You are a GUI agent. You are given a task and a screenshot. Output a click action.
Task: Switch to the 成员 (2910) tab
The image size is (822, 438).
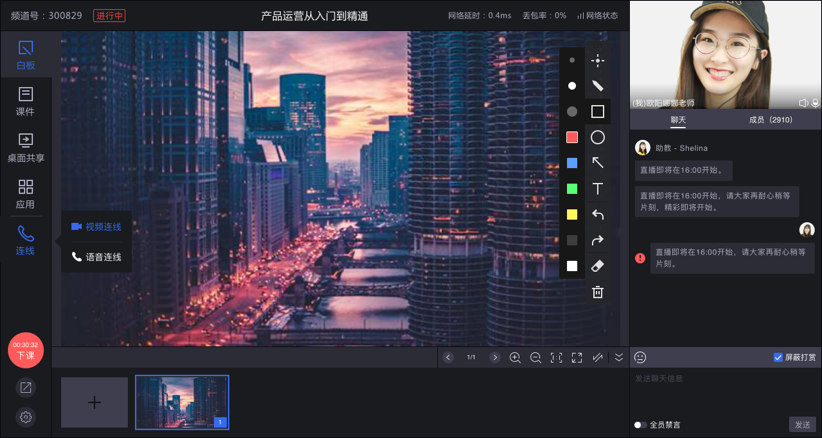pos(770,120)
